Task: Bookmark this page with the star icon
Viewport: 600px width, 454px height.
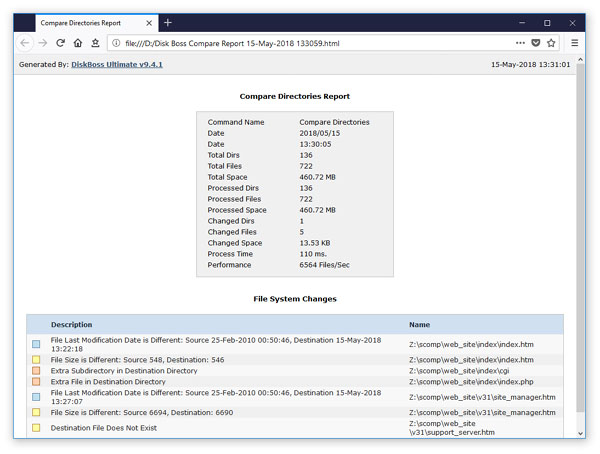Action: pos(551,43)
